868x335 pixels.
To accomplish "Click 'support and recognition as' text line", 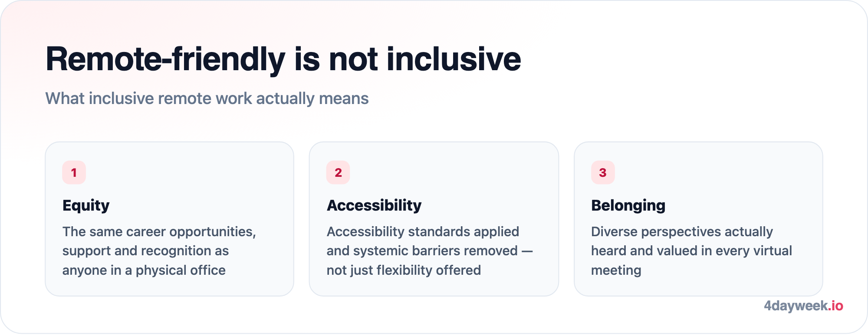I will 145,251.
